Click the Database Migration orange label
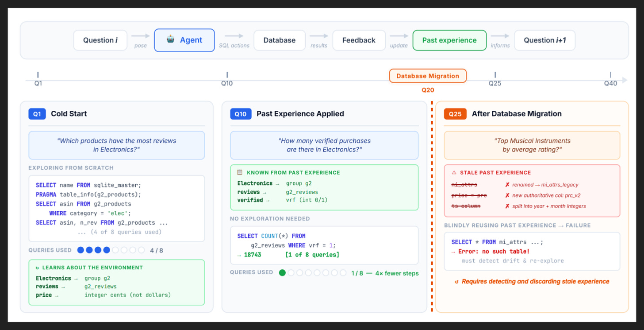The width and height of the screenshot is (644, 330). click(x=428, y=76)
